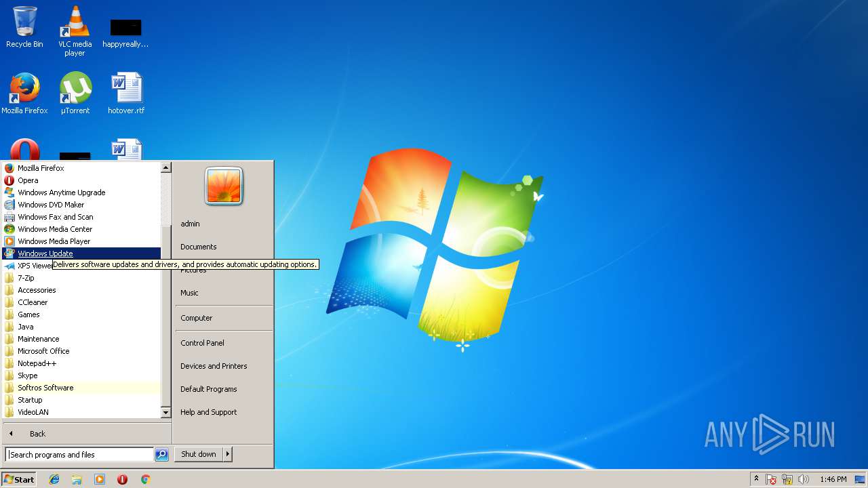Screen dimensions: 868x488
Task: Expand the VideoLAN folder
Action: click(81, 412)
